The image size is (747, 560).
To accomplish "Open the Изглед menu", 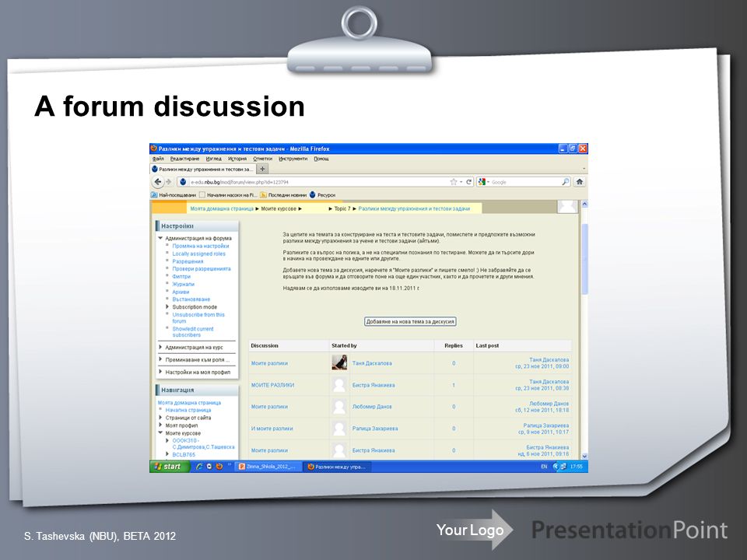I will pyautogui.click(x=213, y=159).
